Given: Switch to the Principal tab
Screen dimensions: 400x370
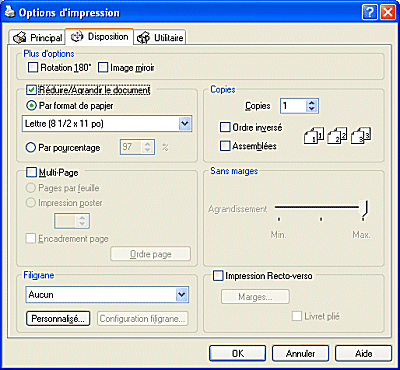Looking at the screenshot, I should [38, 38].
